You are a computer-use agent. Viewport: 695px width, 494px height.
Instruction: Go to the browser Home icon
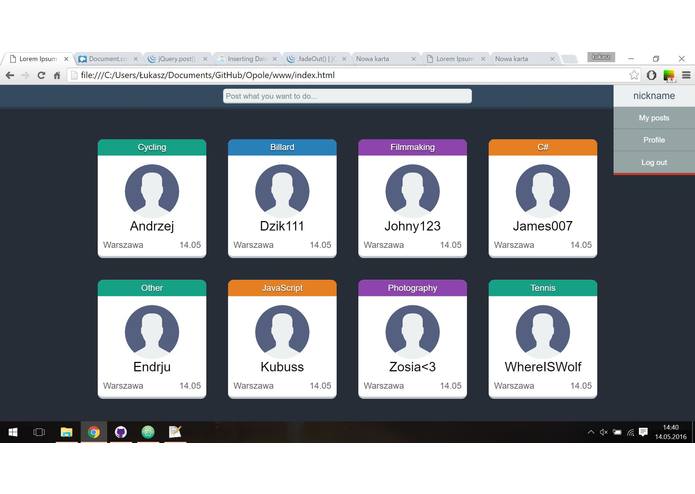tap(57, 75)
